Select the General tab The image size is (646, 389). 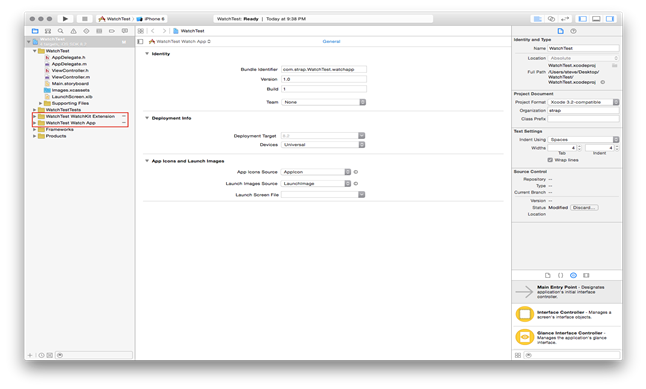tap(331, 42)
